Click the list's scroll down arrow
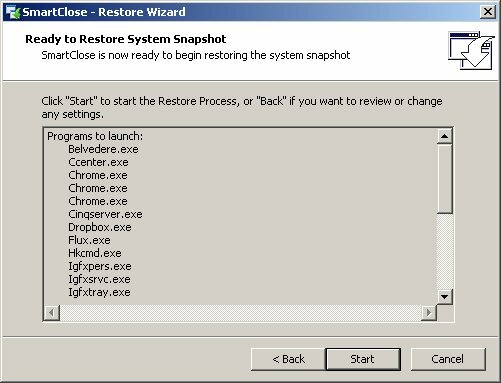This screenshot has width=501, height=383. [x=444, y=296]
